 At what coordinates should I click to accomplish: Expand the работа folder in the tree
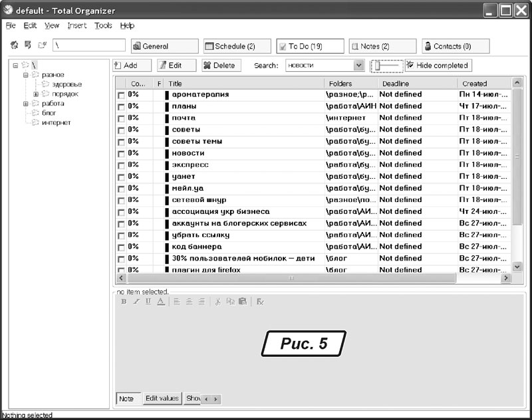(26, 104)
